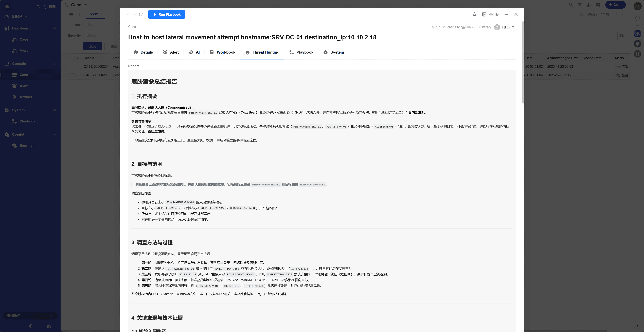Image resolution: width=644 pixels, height=332 pixels.
Task: Open the 1条讨论 discussion panel
Action: coord(491,14)
